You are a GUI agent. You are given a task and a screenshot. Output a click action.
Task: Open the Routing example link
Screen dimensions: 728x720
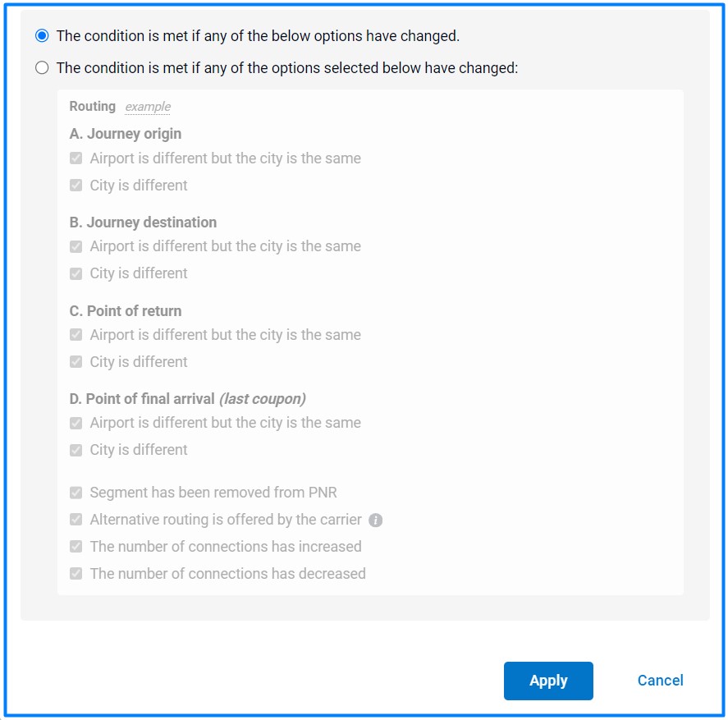[148, 107]
